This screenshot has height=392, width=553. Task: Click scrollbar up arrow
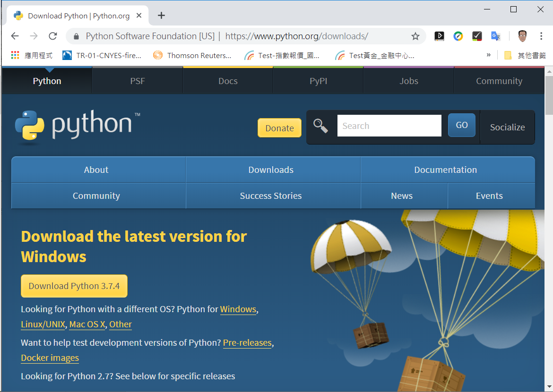(x=549, y=71)
